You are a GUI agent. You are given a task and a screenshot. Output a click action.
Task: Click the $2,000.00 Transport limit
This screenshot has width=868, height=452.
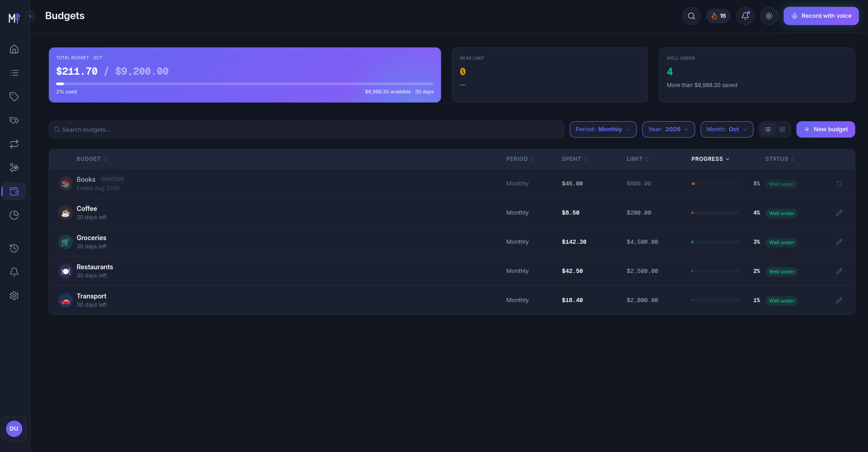642,300
